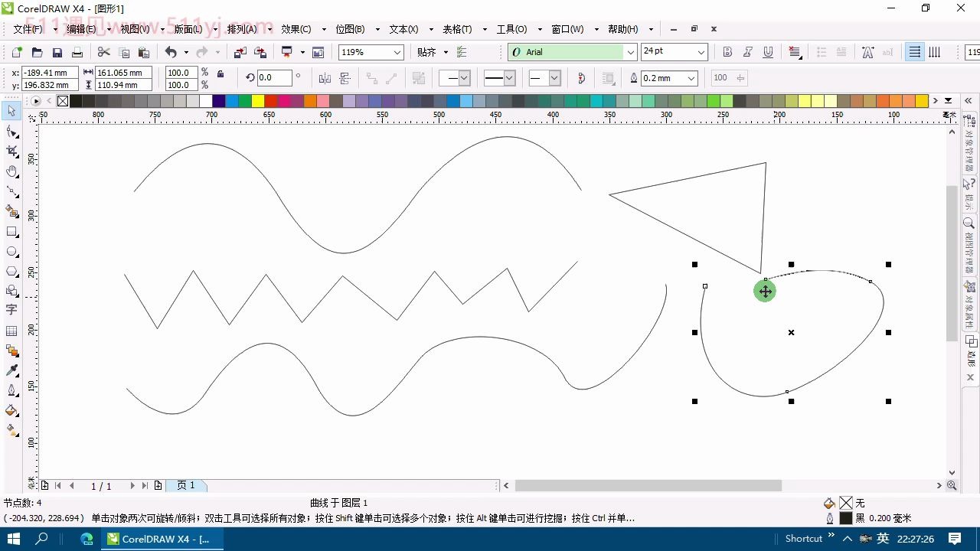
Task: Mirror the curve horizontally
Action: pyautogui.click(x=325, y=78)
